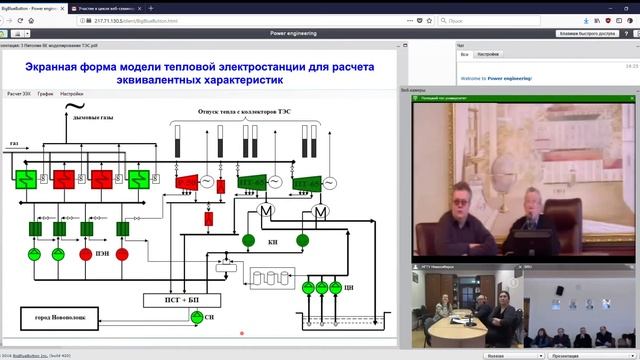Click the browser search field
The image size is (640, 360).
489,20
